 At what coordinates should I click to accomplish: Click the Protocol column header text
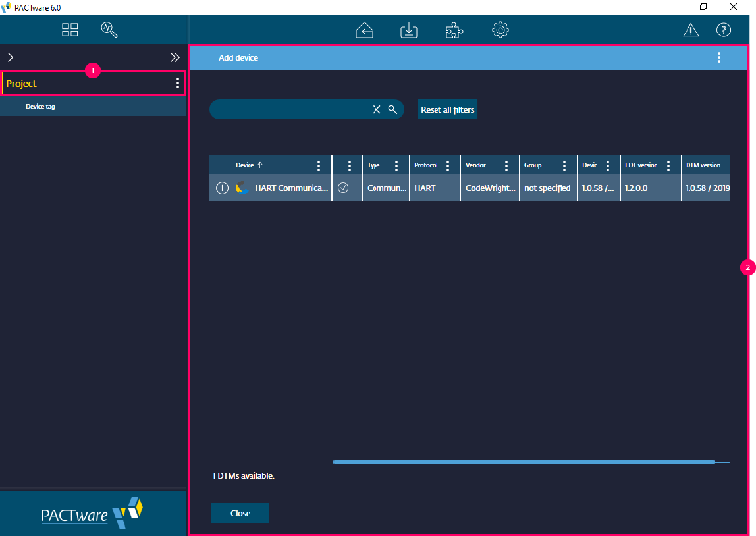pyautogui.click(x=425, y=165)
